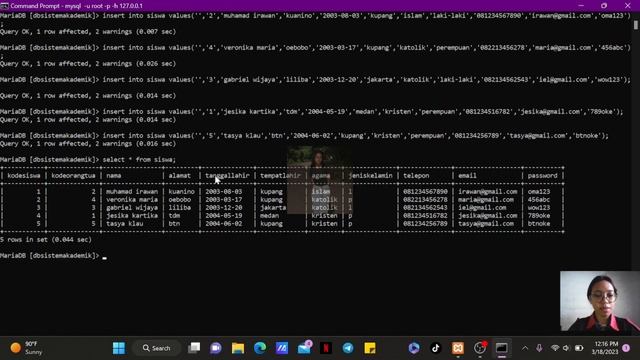Click email 'iel@gmail.com' in result table
Viewport: 640px width, 360px height.
482,207
